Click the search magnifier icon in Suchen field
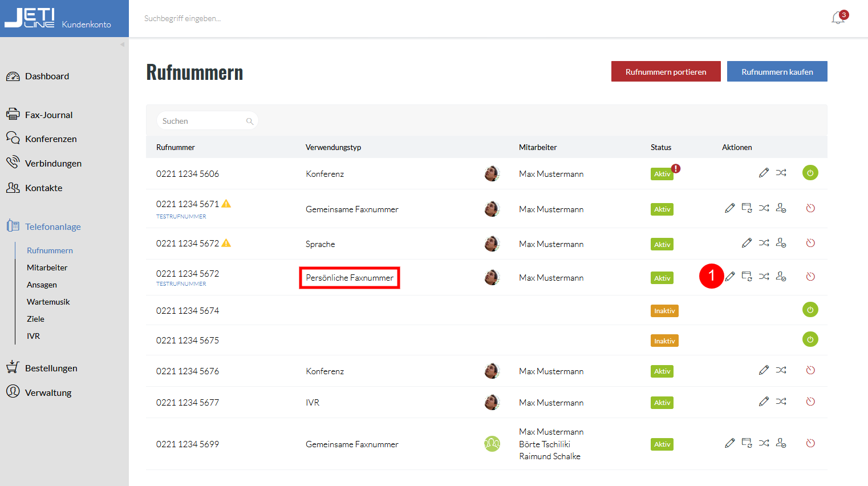 coord(250,121)
